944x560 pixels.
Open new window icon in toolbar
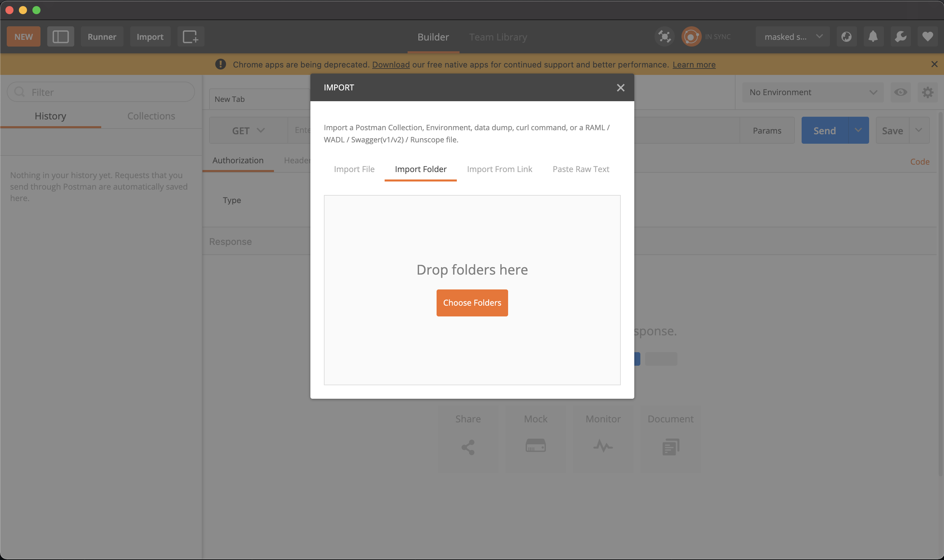[x=191, y=37]
